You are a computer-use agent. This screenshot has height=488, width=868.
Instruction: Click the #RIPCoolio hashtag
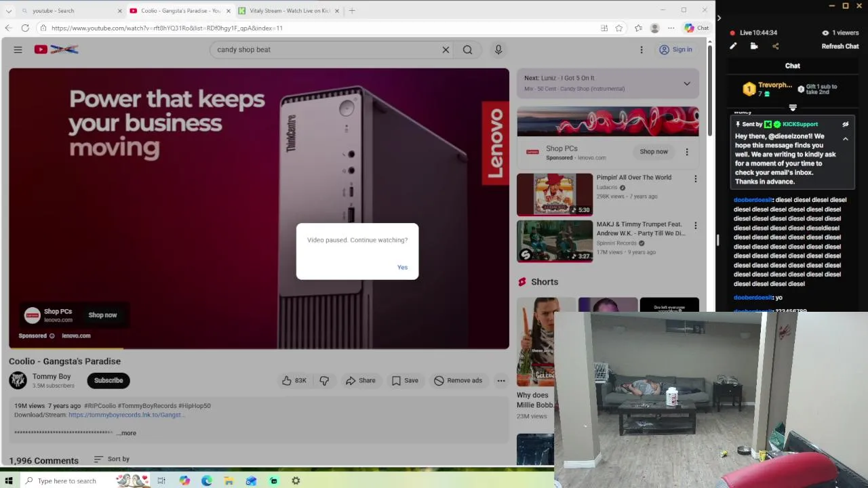[x=100, y=406]
